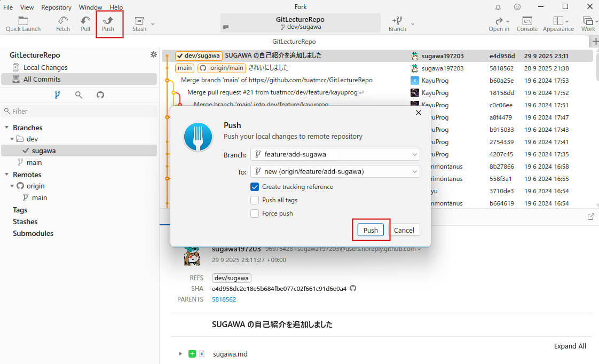Viewport: 599px width, 364px height.
Task: Enable Force push checkbox
Action: click(x=255, y=213)
